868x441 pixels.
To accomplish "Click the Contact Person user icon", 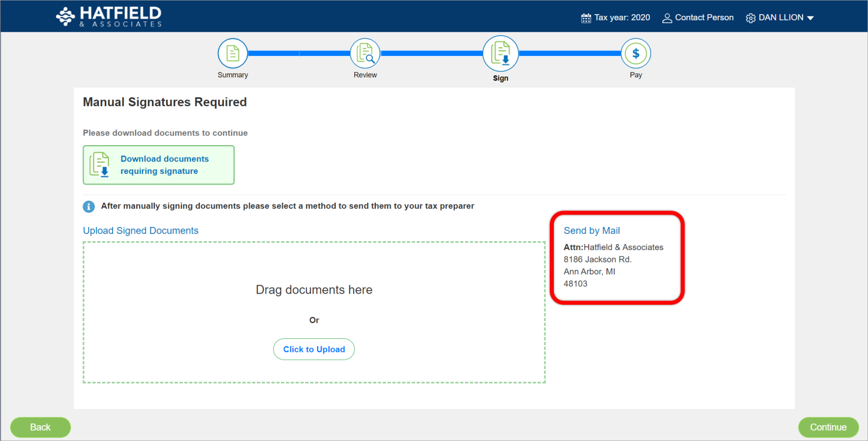I will pos(667,18).
